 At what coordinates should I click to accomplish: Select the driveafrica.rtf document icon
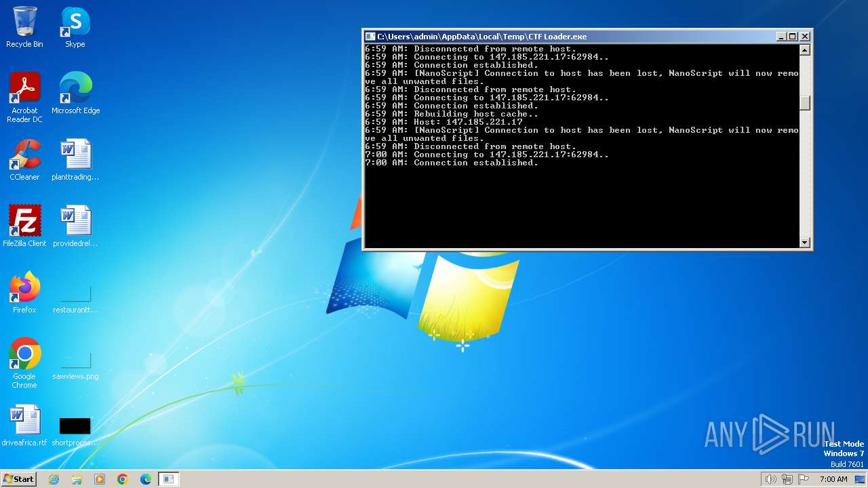(x=24, y=426)
